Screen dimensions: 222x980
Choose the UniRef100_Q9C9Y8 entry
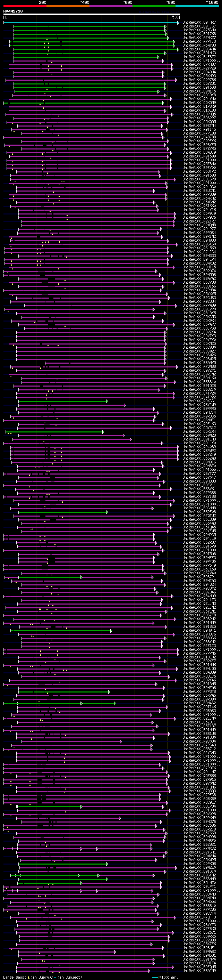(x=199, y=95)
